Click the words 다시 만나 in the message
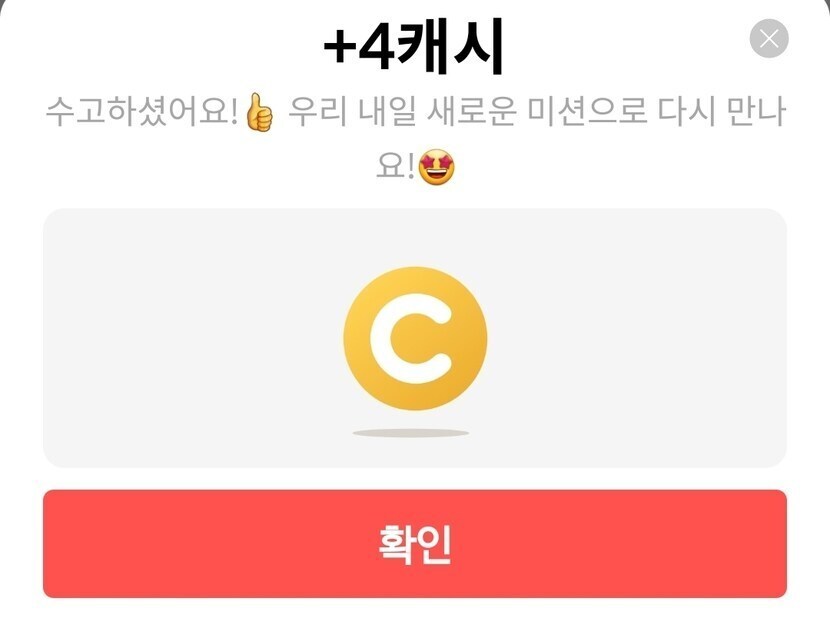The height and width of the screenshot is (618, 830). (x=722, y=112)
